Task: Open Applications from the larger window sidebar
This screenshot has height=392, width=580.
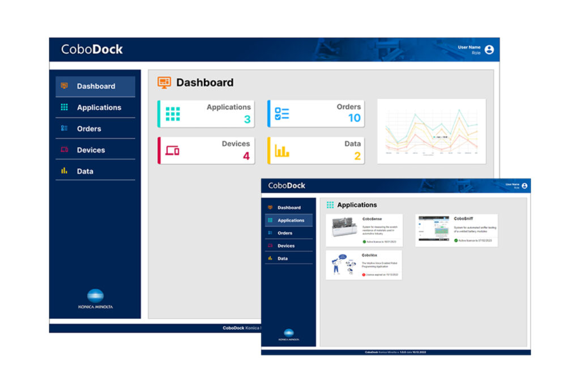Action: [x=99, y=108]
